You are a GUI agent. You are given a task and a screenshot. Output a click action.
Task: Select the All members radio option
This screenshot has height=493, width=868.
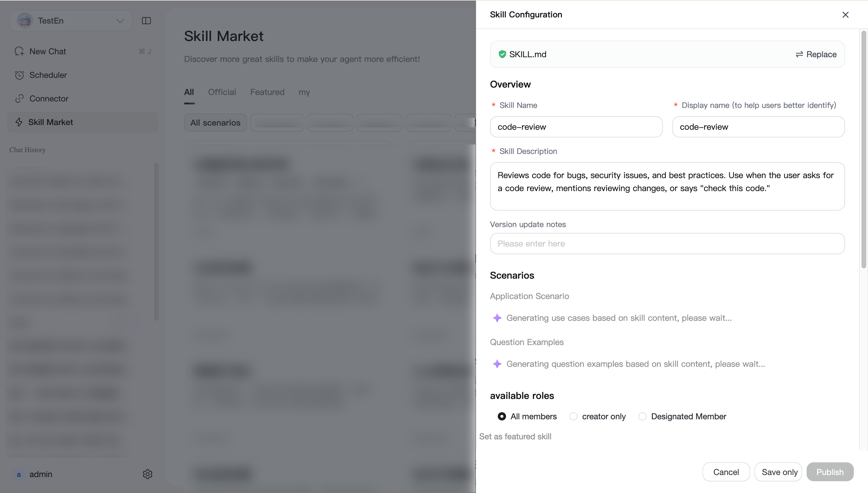(502, 416)
